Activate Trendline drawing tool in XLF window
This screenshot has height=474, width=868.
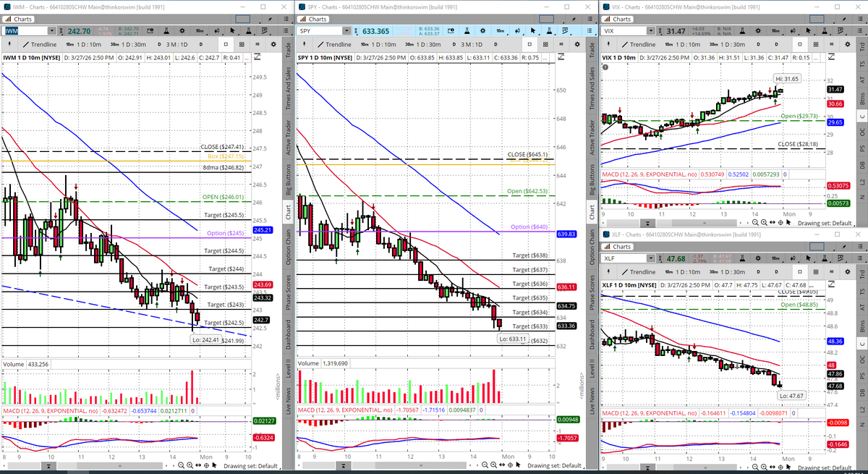[x=639, y=272]
